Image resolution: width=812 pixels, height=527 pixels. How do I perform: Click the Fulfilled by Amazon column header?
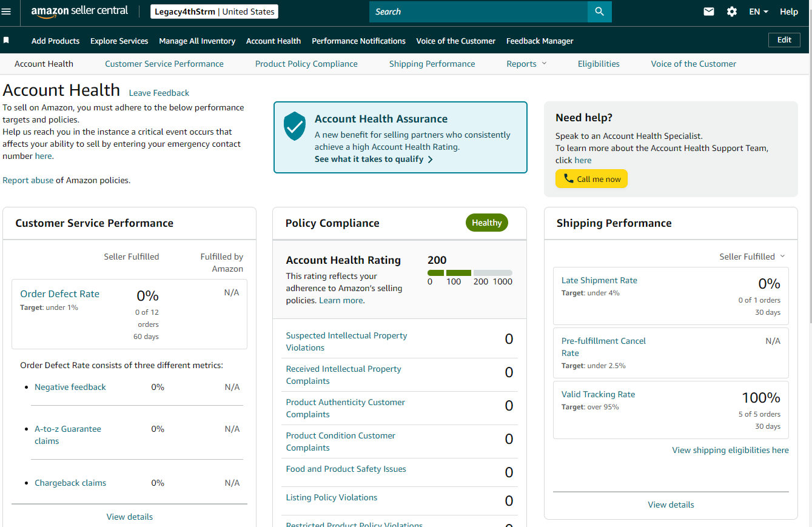click(221, 263)
